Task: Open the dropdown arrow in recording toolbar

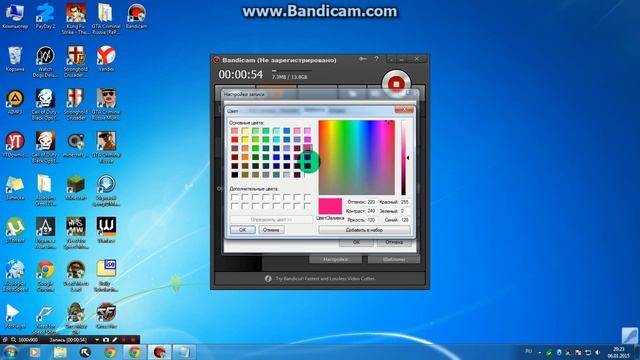Action: point(97,340)
